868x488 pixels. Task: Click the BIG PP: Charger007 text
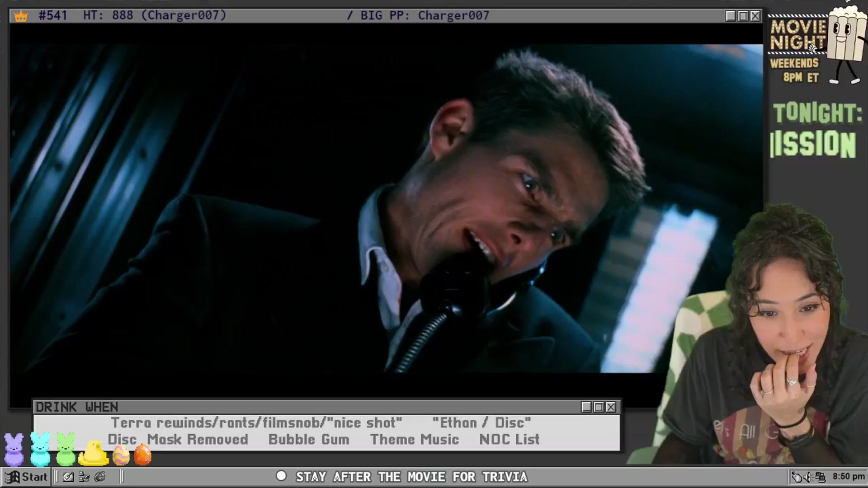[425, 16]
